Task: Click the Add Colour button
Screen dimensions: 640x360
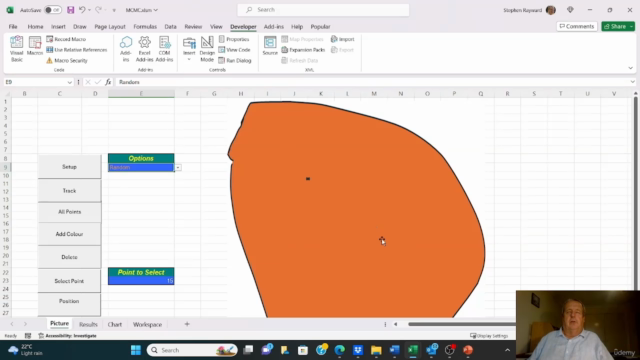Action: click(x=69, y=234)
